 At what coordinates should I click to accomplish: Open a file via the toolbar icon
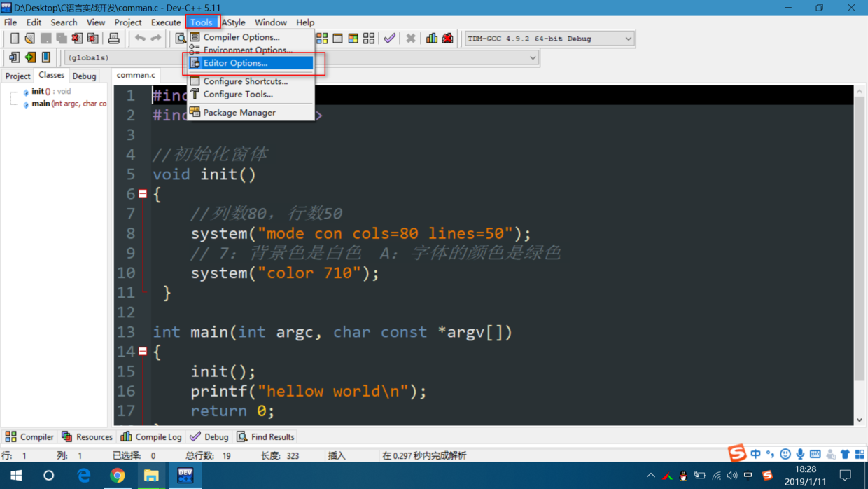(x=29, y=39)
